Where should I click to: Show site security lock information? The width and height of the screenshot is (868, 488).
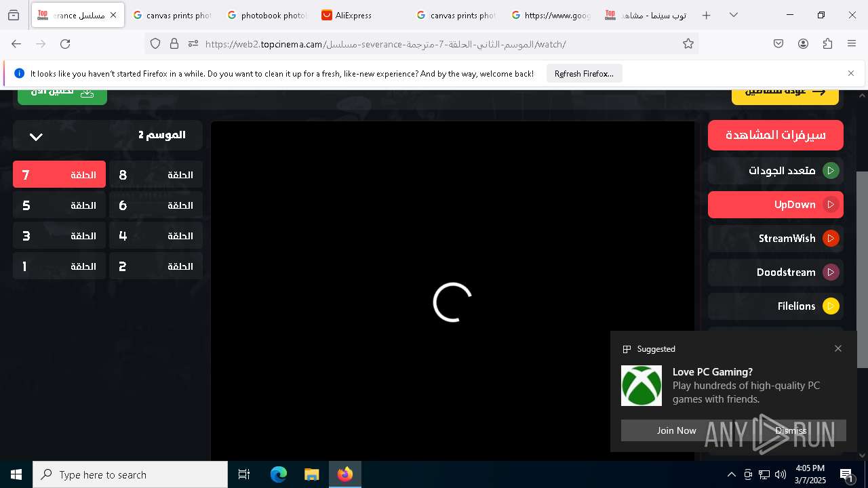coord(174,43)
